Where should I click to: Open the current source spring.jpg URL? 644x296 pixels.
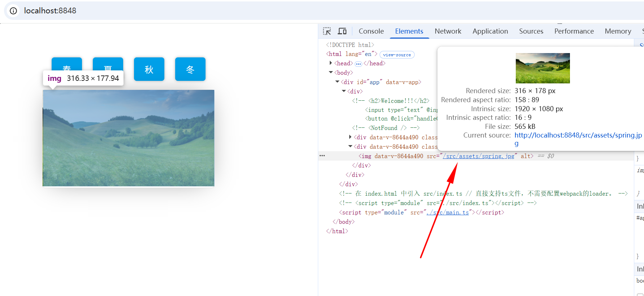click(578, 139)
